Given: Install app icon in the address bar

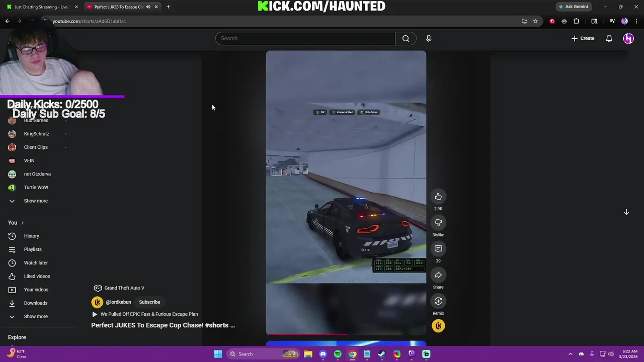Looking at the screenshot, I should point(524,21).
